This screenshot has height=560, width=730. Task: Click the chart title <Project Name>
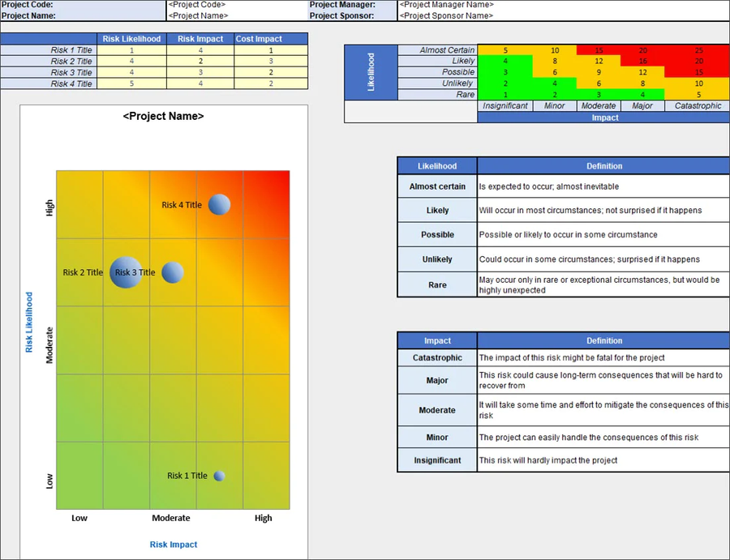(163, 117)
